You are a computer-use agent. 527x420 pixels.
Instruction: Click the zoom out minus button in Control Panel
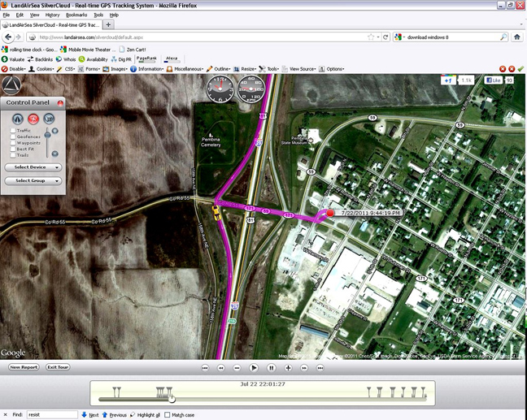[55, 154]
